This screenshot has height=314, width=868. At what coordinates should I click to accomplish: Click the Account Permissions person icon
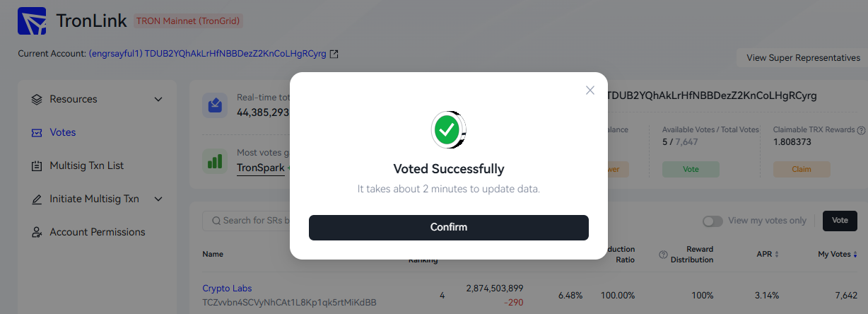[x=37, y=232]
